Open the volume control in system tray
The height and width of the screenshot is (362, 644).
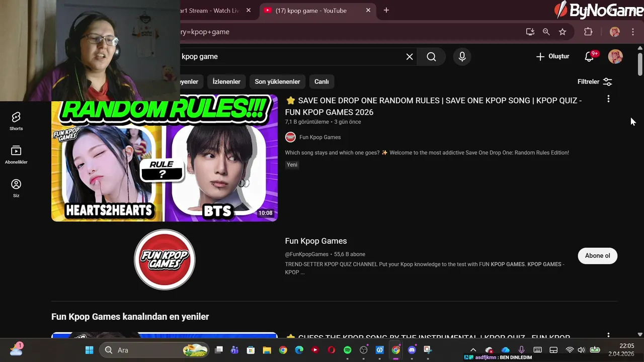581,350
